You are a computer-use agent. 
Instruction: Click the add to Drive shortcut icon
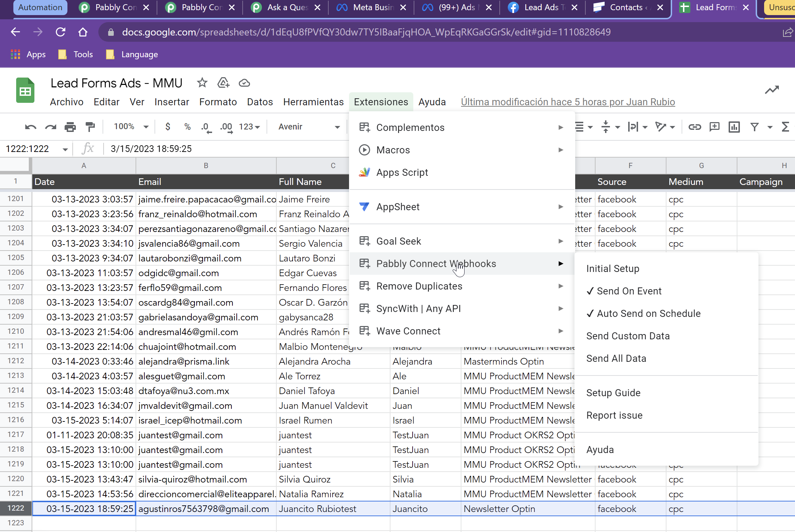(x=223, y=83)
